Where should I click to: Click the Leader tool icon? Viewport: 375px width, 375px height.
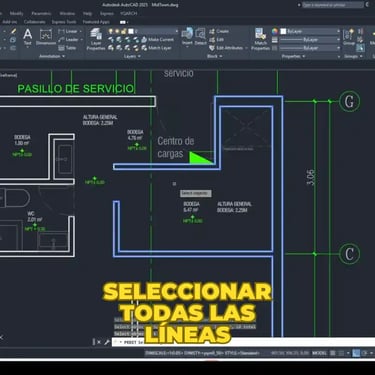[x=61, y=40]
